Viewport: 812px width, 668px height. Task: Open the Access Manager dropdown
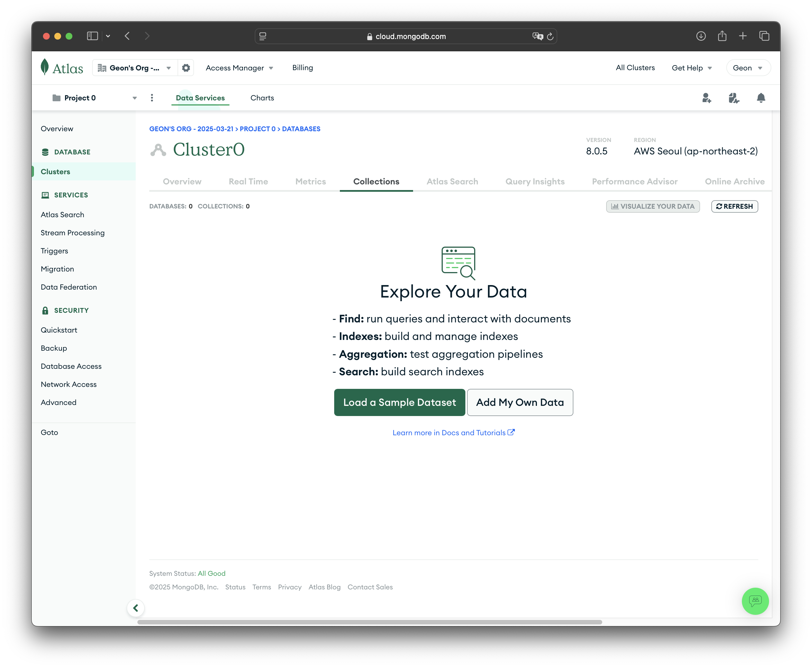239,68
